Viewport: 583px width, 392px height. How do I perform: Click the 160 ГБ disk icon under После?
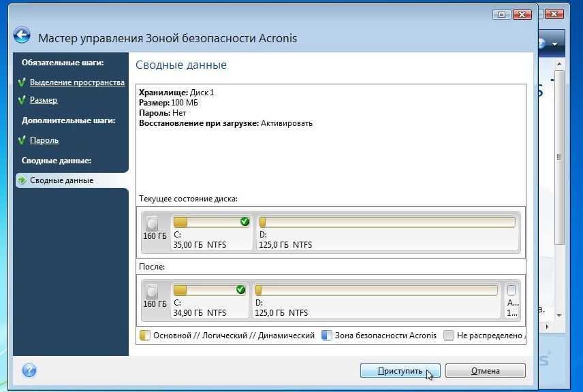tap(153, 291)
